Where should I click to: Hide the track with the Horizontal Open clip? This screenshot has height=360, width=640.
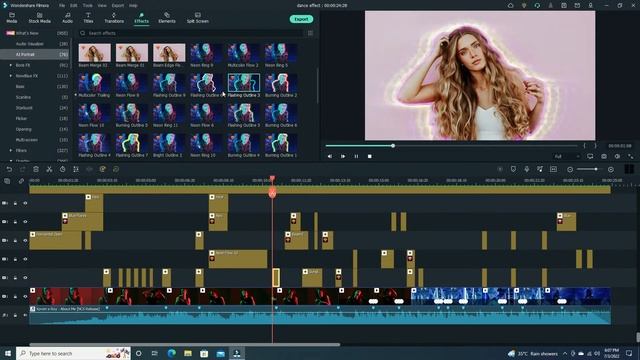[25, 240]
